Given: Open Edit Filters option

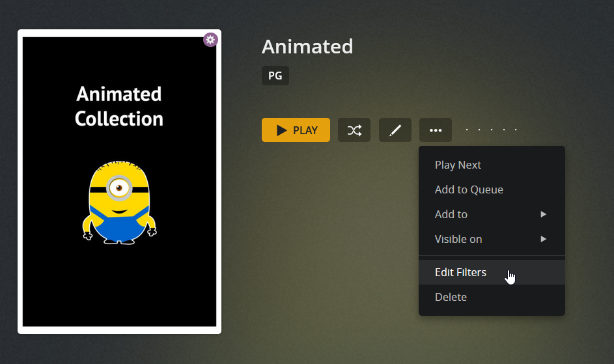Looking at the screenshot, I should (x=492, y=272).
